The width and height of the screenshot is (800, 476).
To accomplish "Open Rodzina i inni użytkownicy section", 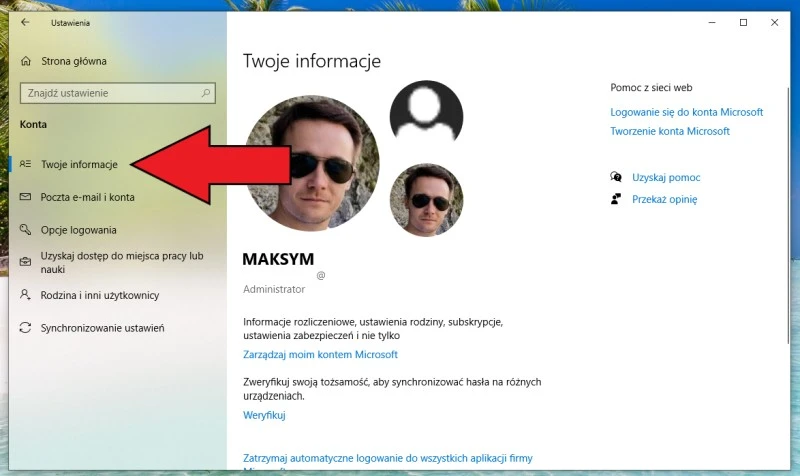I will click(x=99, y=295).
